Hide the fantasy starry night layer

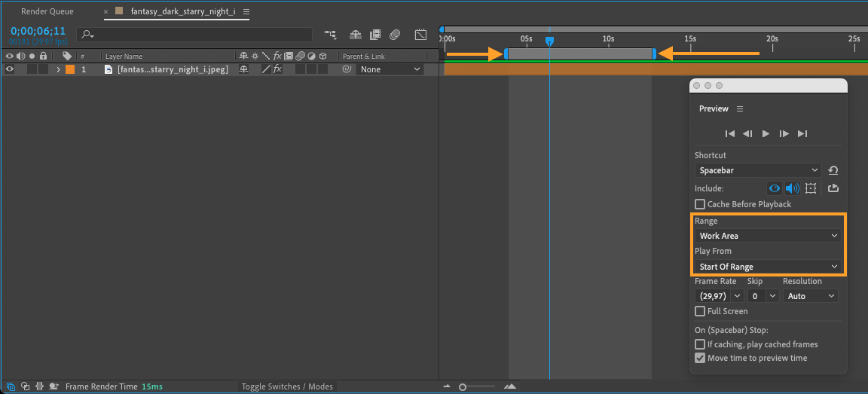(10, 69)
